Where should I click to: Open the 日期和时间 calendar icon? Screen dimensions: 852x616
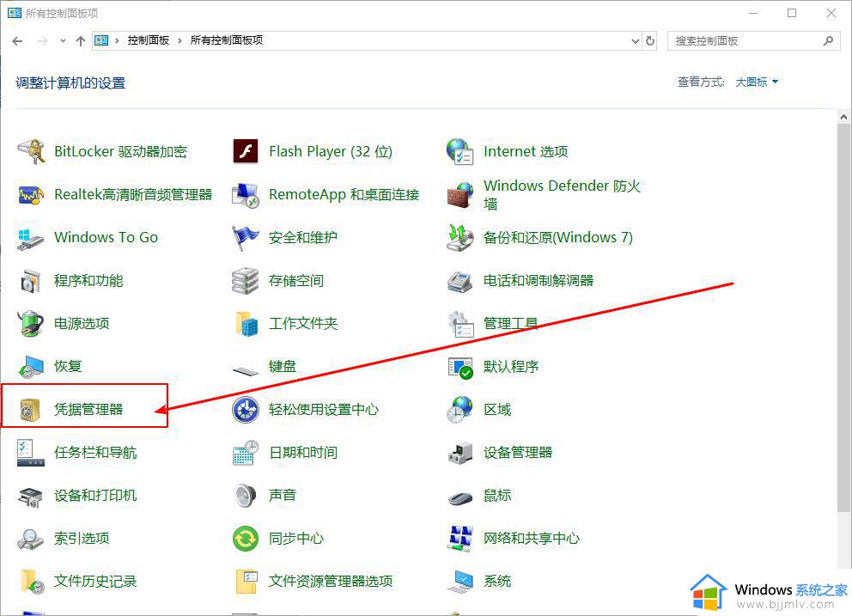tap(246, 453)
